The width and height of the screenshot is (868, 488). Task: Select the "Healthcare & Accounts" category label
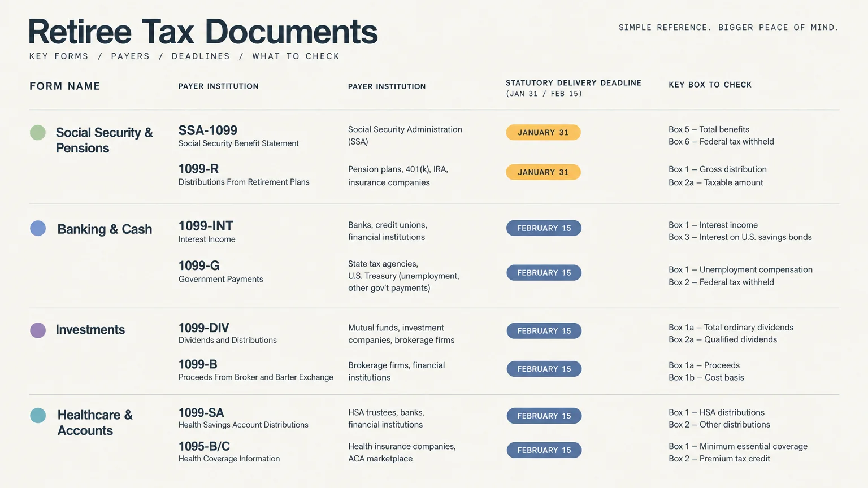[x=96, y=422]
